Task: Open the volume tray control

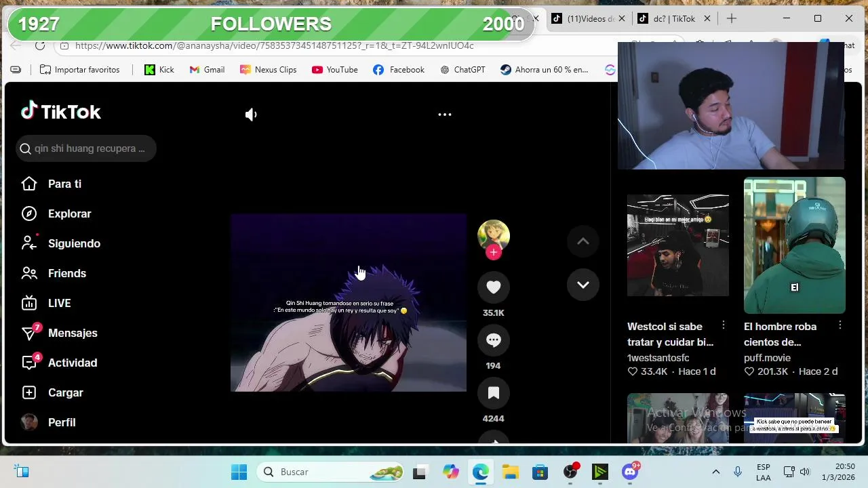Action: 805,472
